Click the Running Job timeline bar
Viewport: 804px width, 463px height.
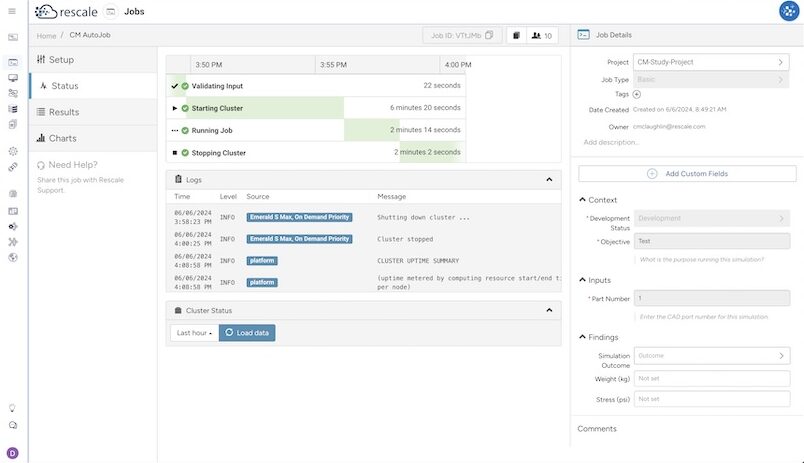pyautogui.click(x=371, y=130)
